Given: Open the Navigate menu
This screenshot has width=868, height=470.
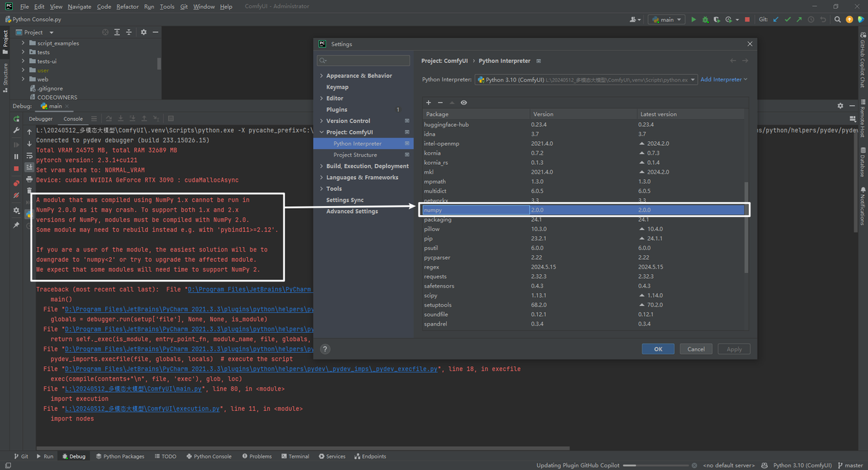Looking at the screenshot, I should point(79,6).
